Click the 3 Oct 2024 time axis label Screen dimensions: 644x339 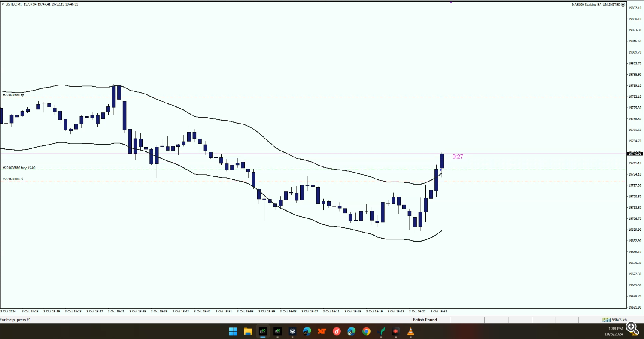pyautogui.click(x=8, y=311)
